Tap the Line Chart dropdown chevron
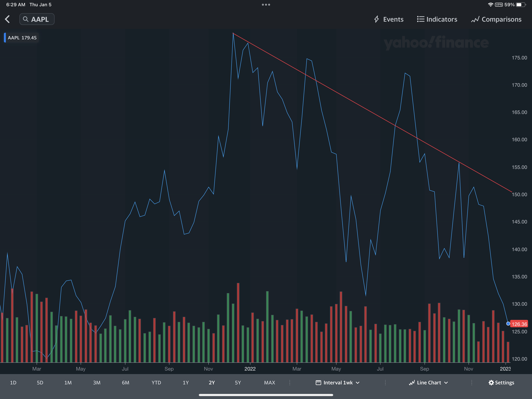532x399 pixels. 446,383
